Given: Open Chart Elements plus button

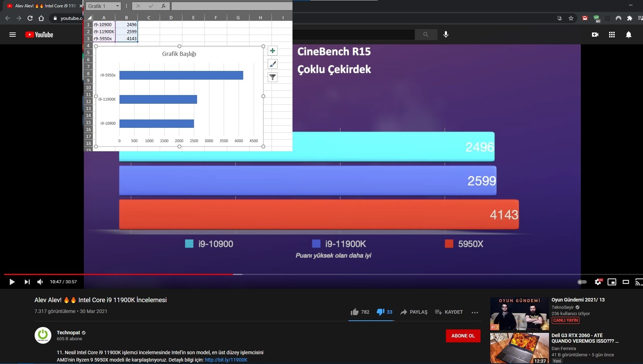Looking at the screenshot, I should click(x=273, y=51).
